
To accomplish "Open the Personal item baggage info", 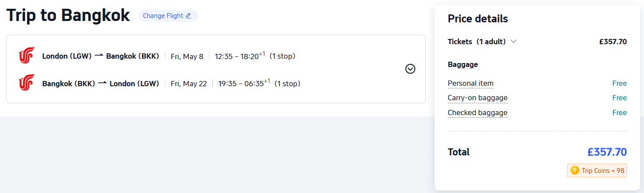I will 470,84.
